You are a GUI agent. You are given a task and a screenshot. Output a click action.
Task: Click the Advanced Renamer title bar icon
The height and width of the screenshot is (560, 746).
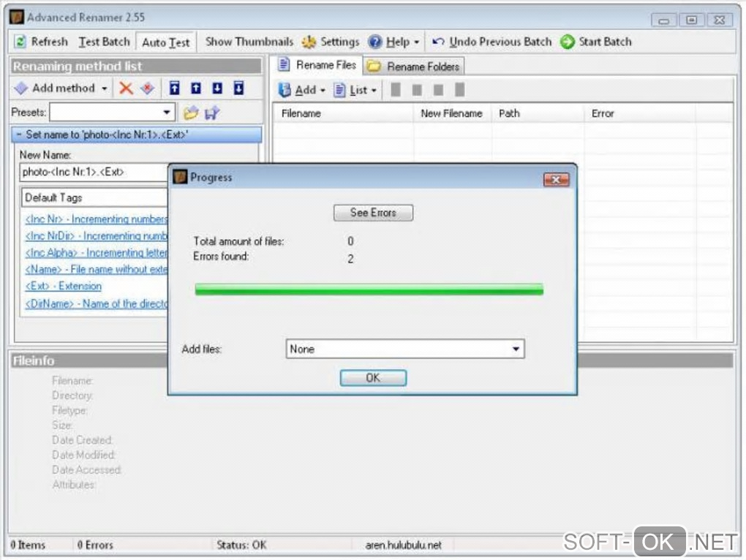pos(17,17)
